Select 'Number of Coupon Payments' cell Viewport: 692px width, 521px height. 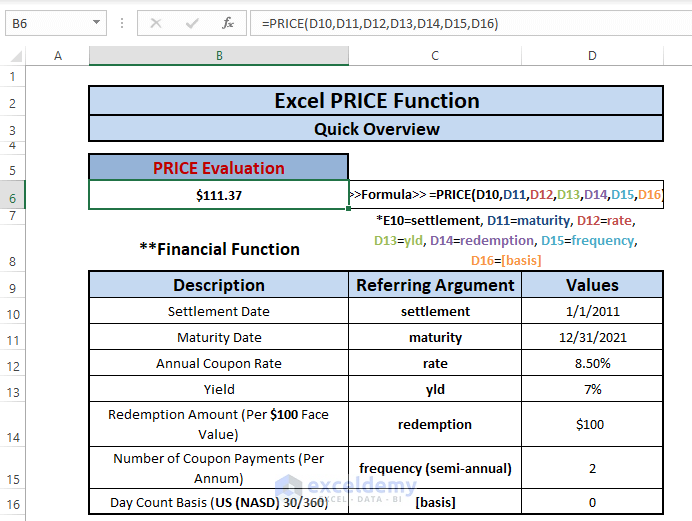219,468
